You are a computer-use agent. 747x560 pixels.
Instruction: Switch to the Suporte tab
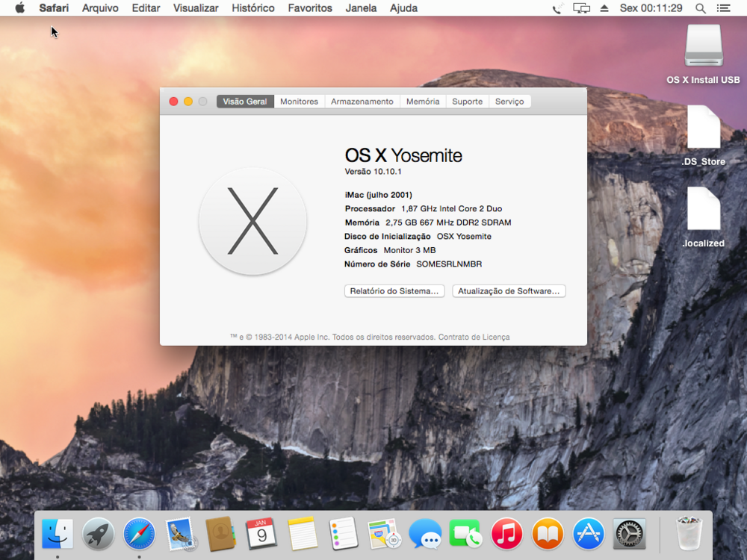(x=467, y=102)
